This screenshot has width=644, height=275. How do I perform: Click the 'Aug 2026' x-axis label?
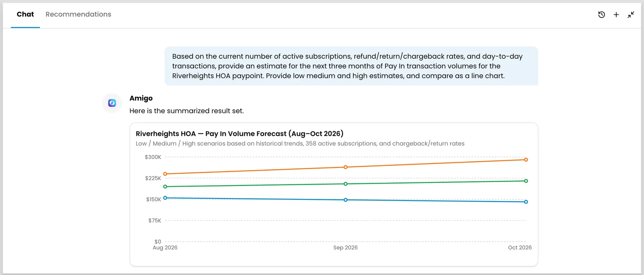[165, 248]
